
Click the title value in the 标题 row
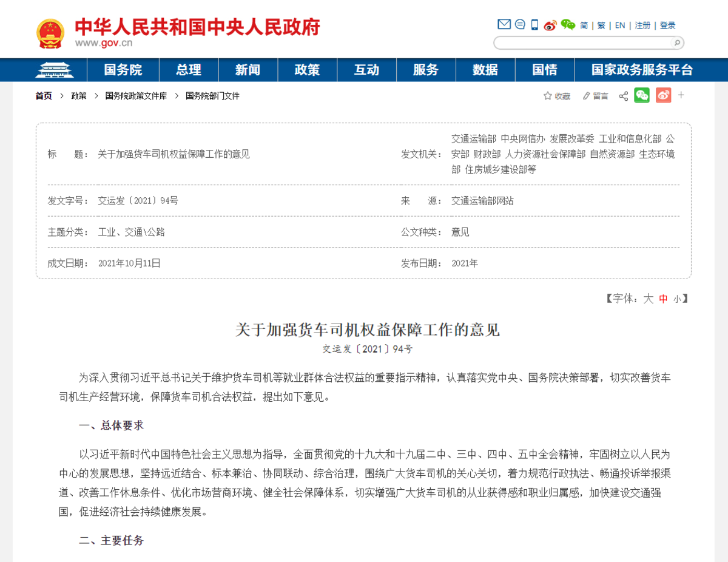(x=174, y=154)
